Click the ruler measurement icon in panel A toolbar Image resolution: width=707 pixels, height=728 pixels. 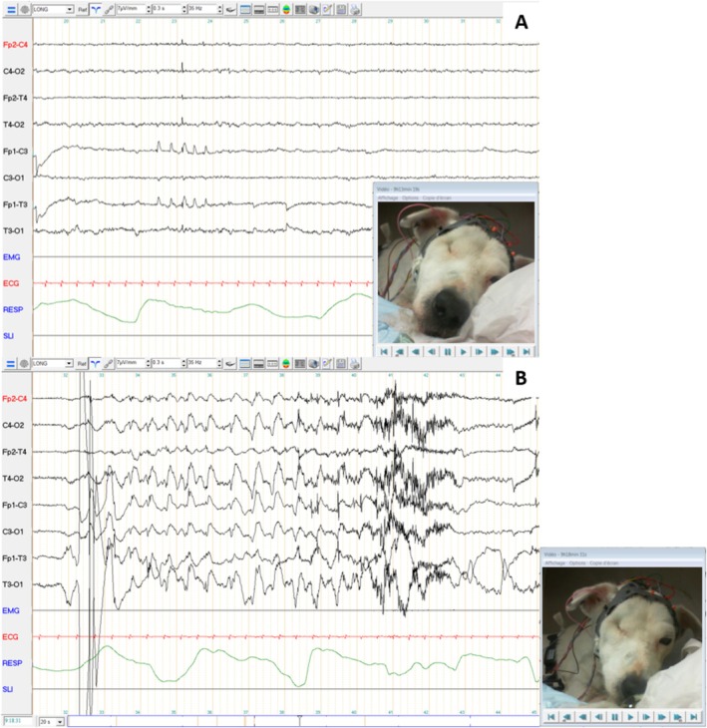point(272,9)
